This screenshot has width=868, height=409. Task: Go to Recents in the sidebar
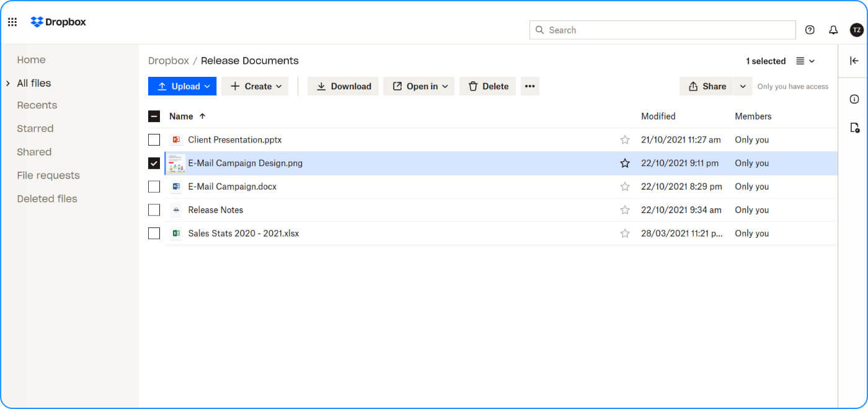(x=37, y=105)
